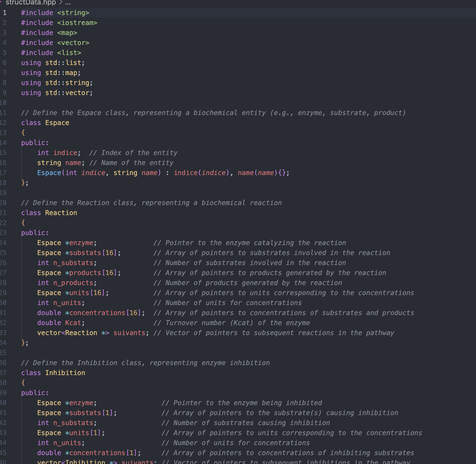Click comment 'Number of products generated'

click(248, 283)
